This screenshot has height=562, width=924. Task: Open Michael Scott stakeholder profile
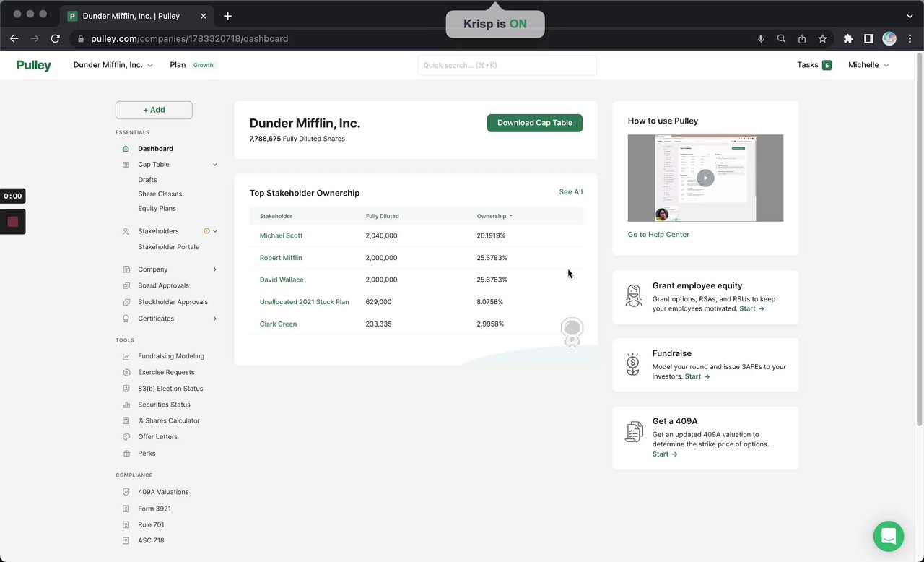(281, 235)
